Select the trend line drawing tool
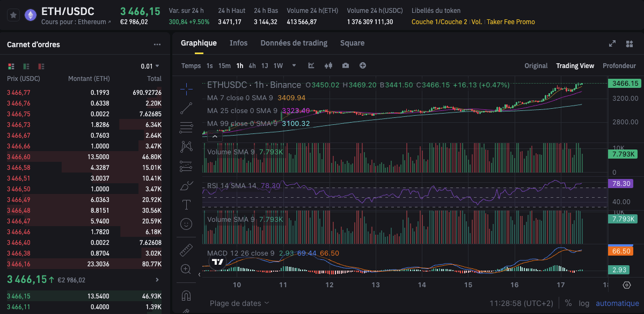This screenshot has width=644, height=314. point(186,108)
